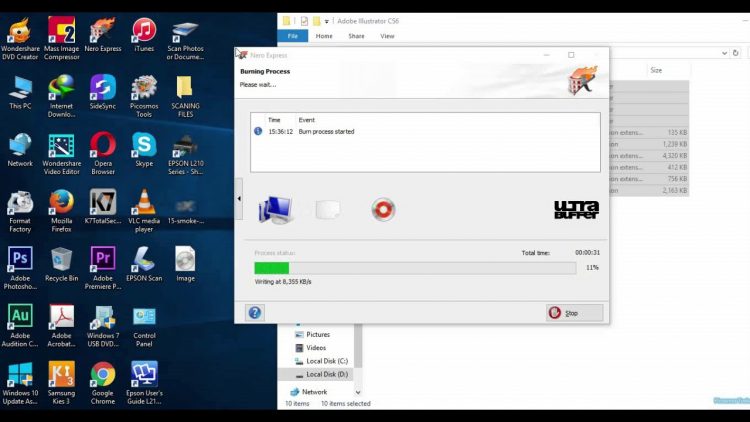Launch K7TotalSecurity desktop shortcut

103,208
